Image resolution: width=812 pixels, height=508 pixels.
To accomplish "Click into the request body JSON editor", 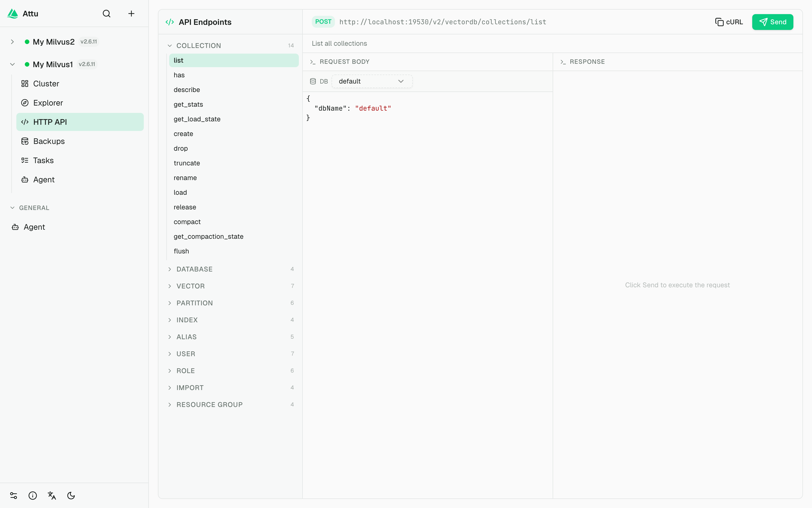I will [x=427, y=295].
